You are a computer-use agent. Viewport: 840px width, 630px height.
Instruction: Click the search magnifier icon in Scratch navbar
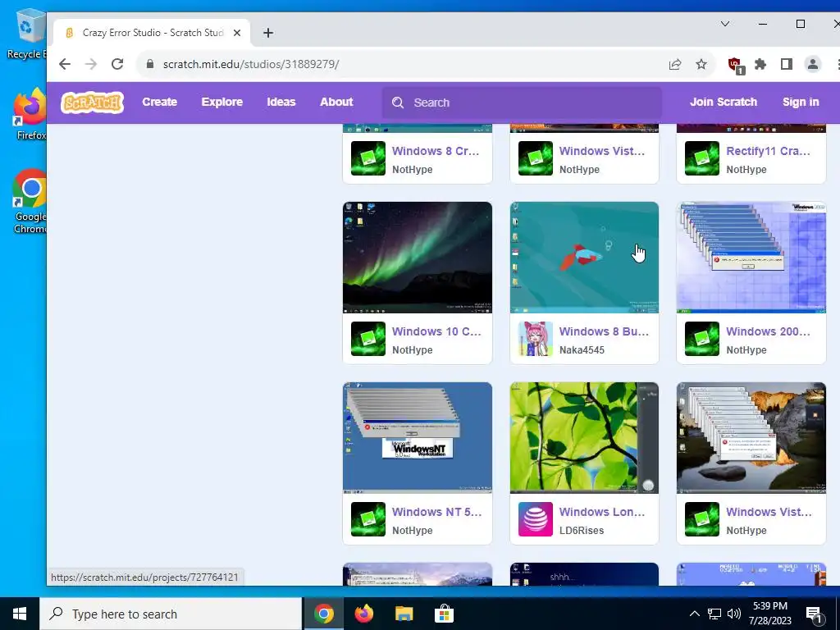pyautogui.click(x=398, y=103)
